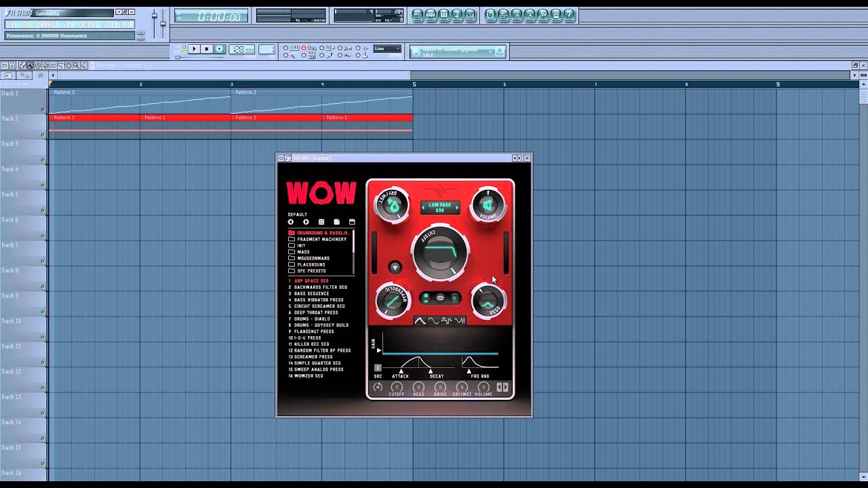Viewport: 868px width, 488px height.
Task: Click the filter type right arrow on WOW display
Action: 456,207
